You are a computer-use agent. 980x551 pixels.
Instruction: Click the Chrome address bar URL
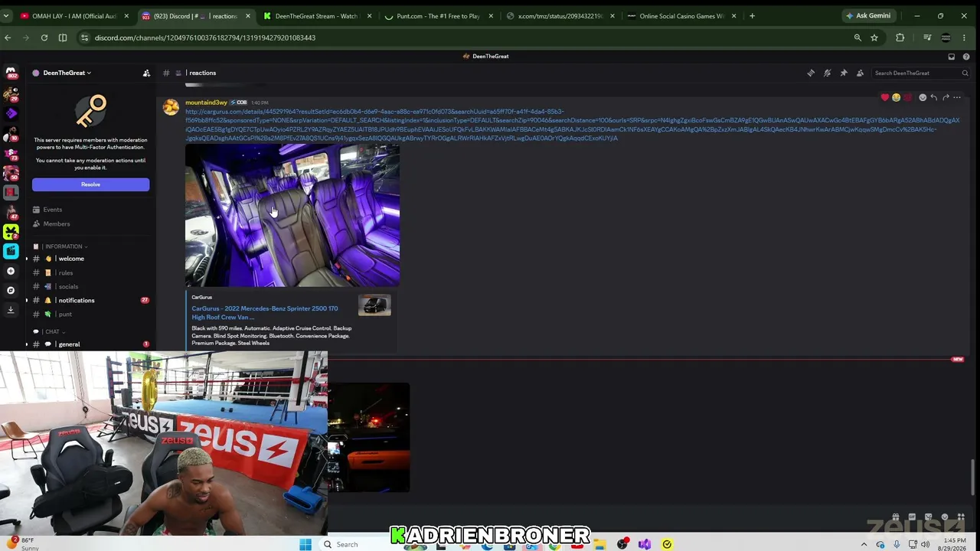click(205, 37)
